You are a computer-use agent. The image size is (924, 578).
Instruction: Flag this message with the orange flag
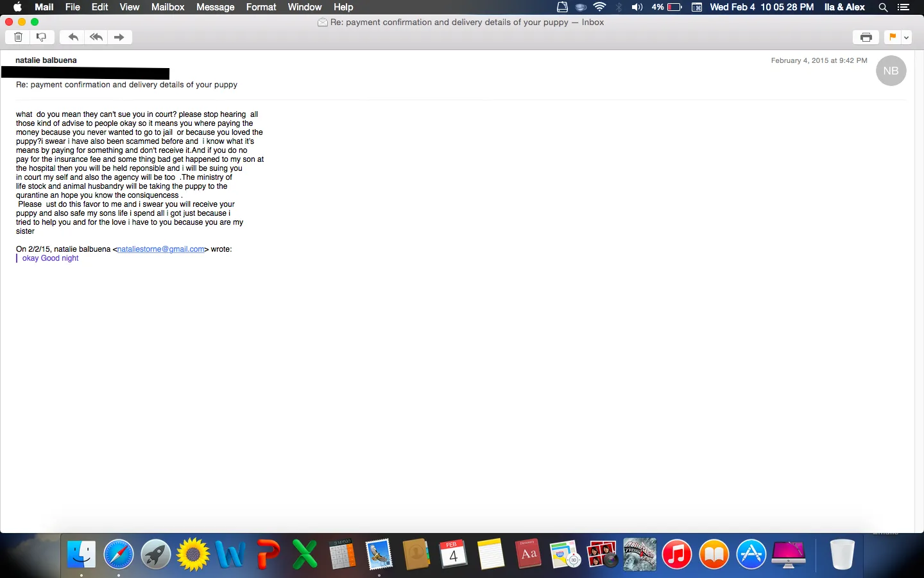[893, 37]
